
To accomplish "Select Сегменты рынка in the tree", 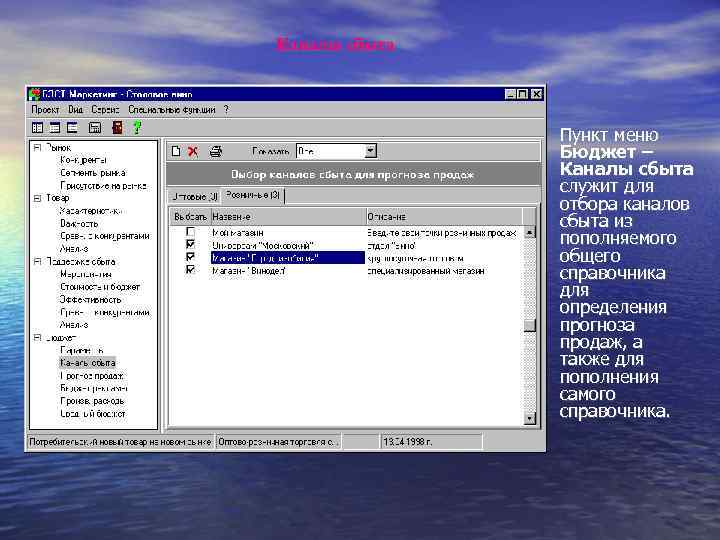I will (93, 173).
